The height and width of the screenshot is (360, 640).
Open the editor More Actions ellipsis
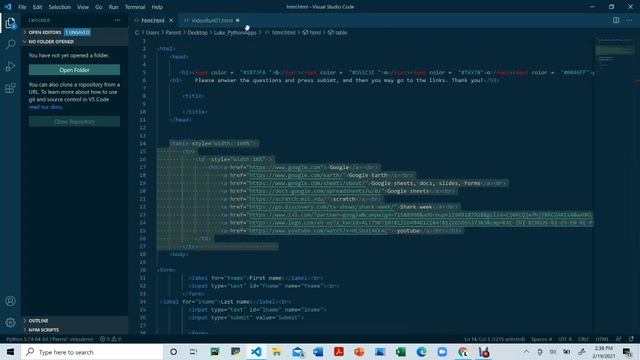629,20
